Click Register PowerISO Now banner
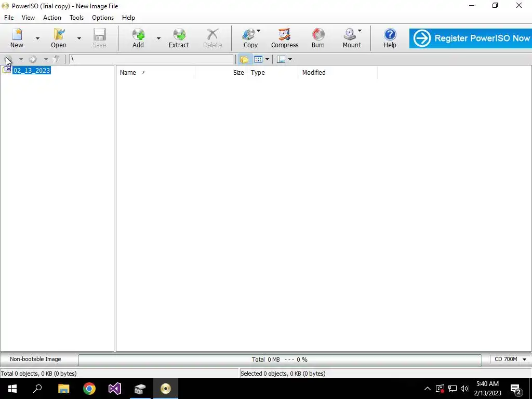532x399 pixels. (x=471, y=38)
